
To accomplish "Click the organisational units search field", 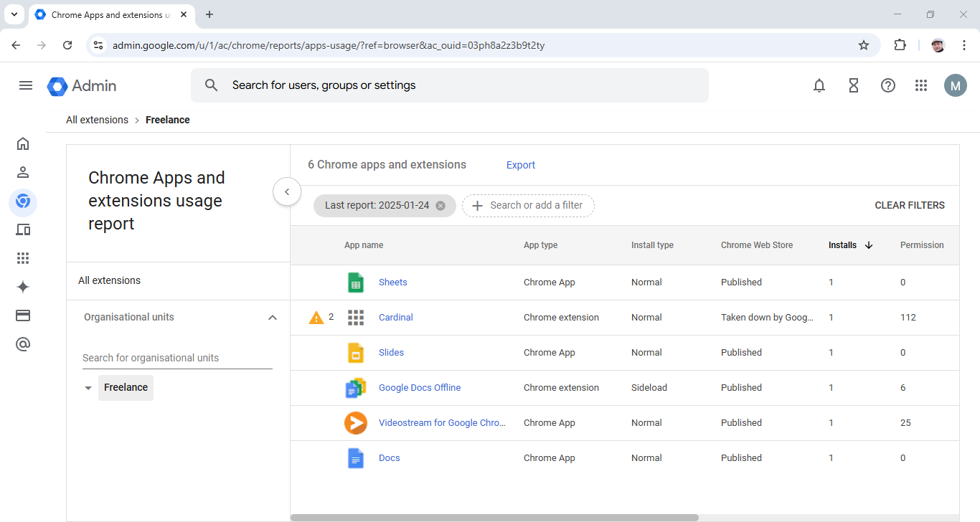I will click(x=177, y=358).
